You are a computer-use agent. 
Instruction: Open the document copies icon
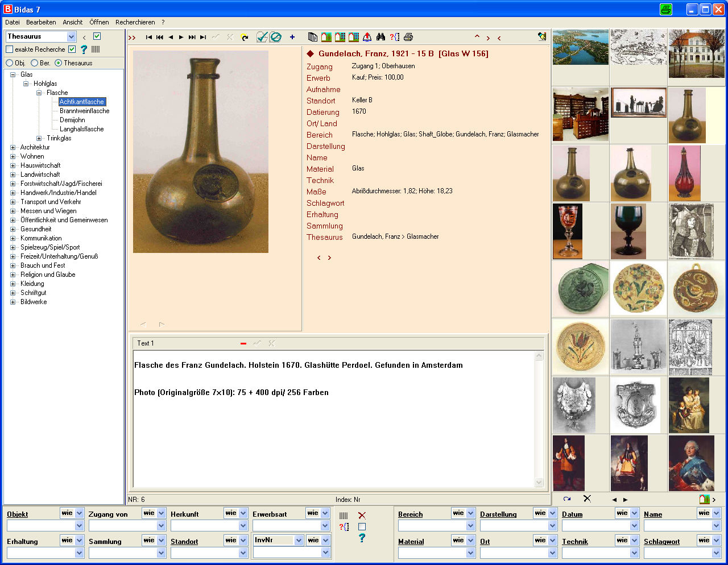pos(312,37)
